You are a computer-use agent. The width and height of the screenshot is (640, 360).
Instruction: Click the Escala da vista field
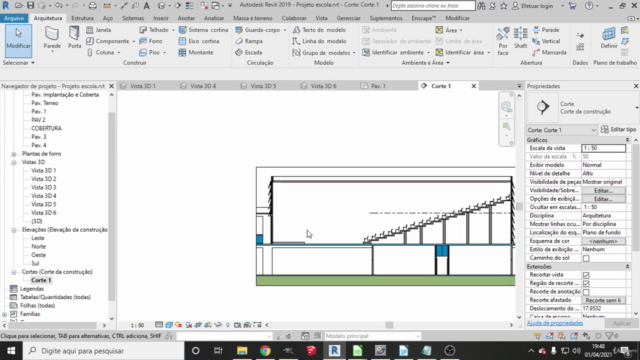pos(603,148)
